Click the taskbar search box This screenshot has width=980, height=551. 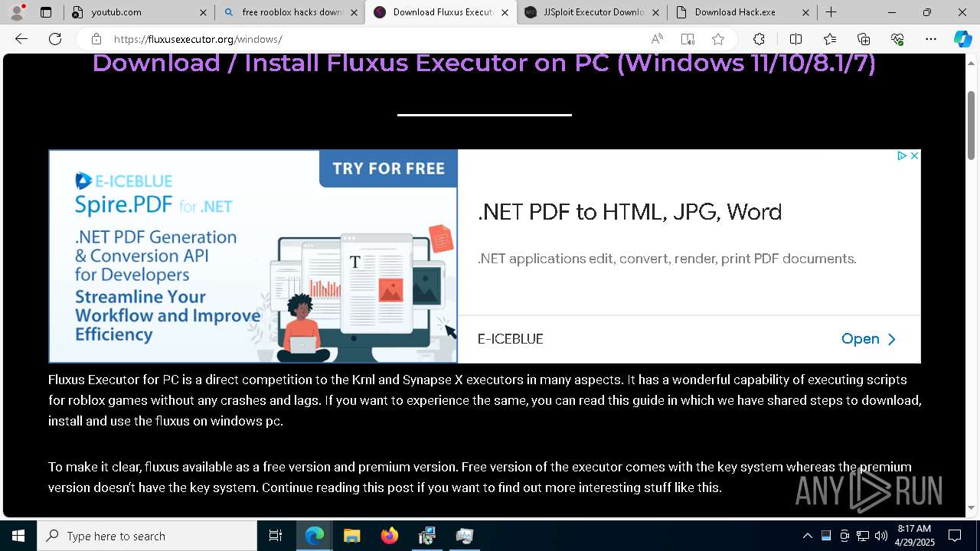click(x=147, y=536)
